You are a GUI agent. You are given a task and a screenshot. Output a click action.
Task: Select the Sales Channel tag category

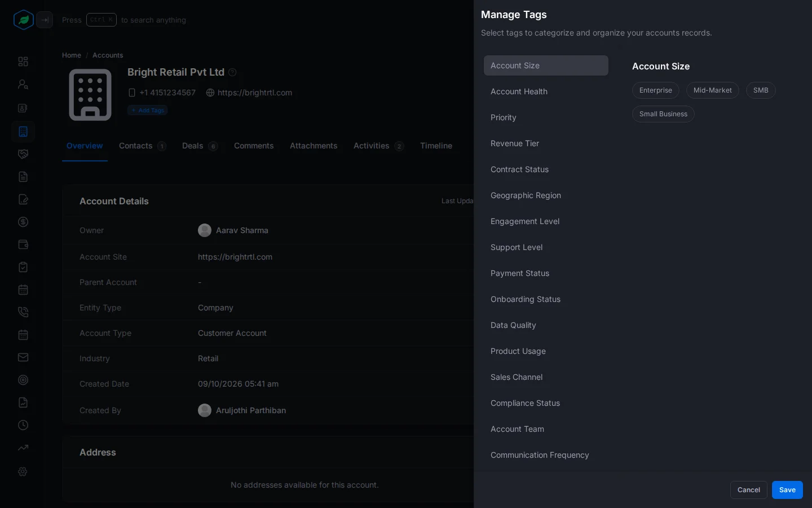pos(546,377)
